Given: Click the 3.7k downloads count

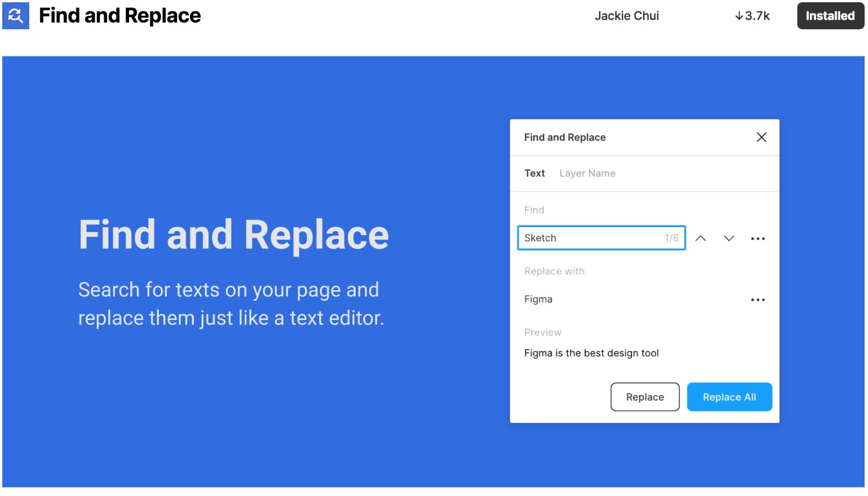Looking at the screenshot, I should tap(752, 16).
